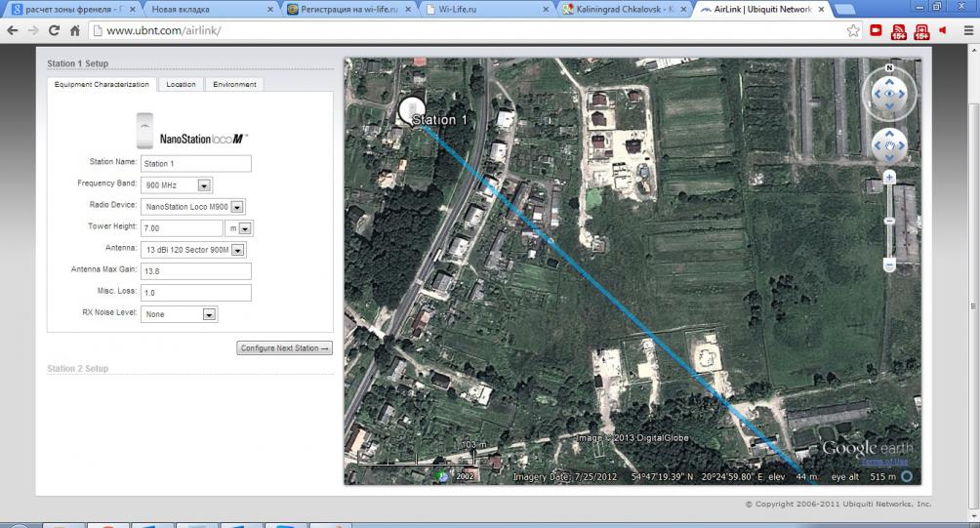The width and height of the screenshot is (980, 528).
Task: Click the Tower Height input field
Action: pos(182,228)
